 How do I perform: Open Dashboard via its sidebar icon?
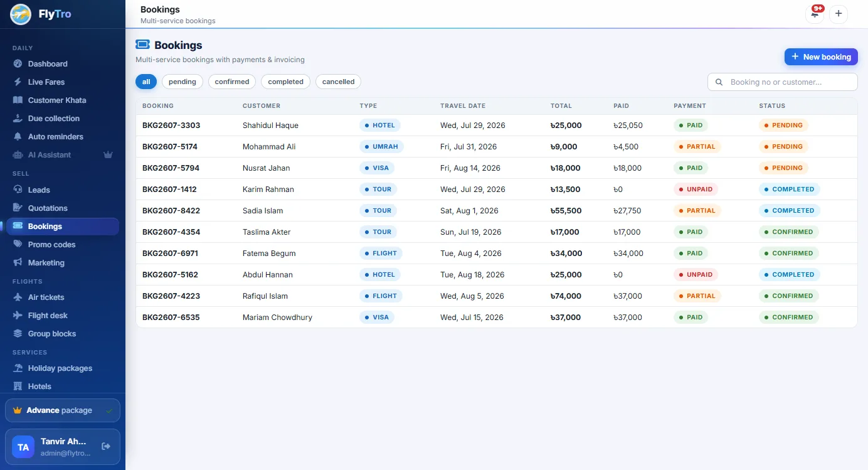pyautogui.click(x=18, y=64)
